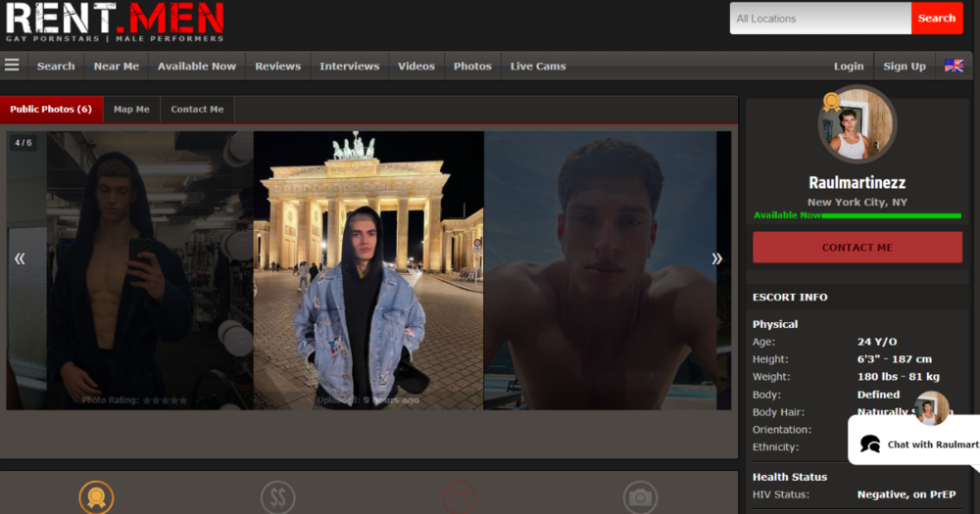The width and height of the screenshot is (980, 514).
Task: Go to next photo with right arrow
Action: pos(716,258)
